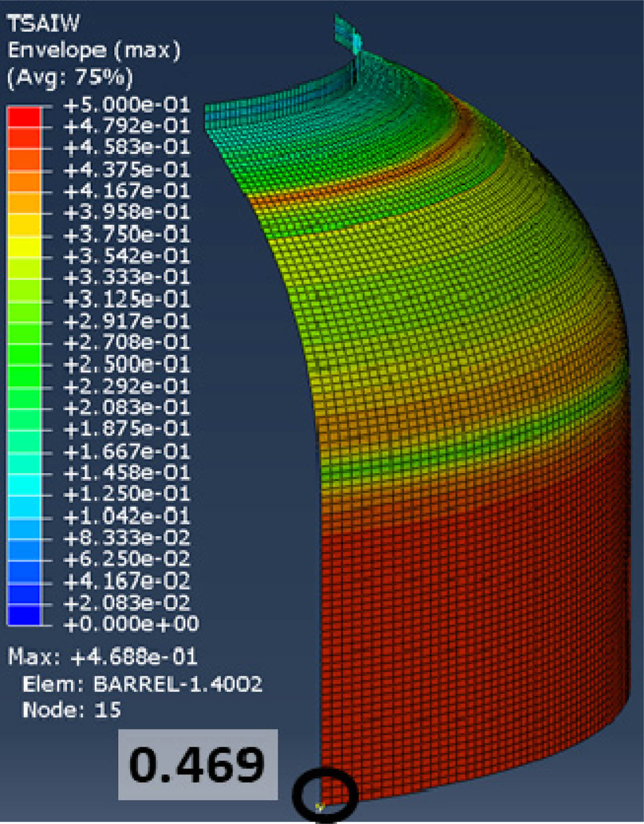Select the yellow swatch near +3.542e-01

tap(24, 247)
